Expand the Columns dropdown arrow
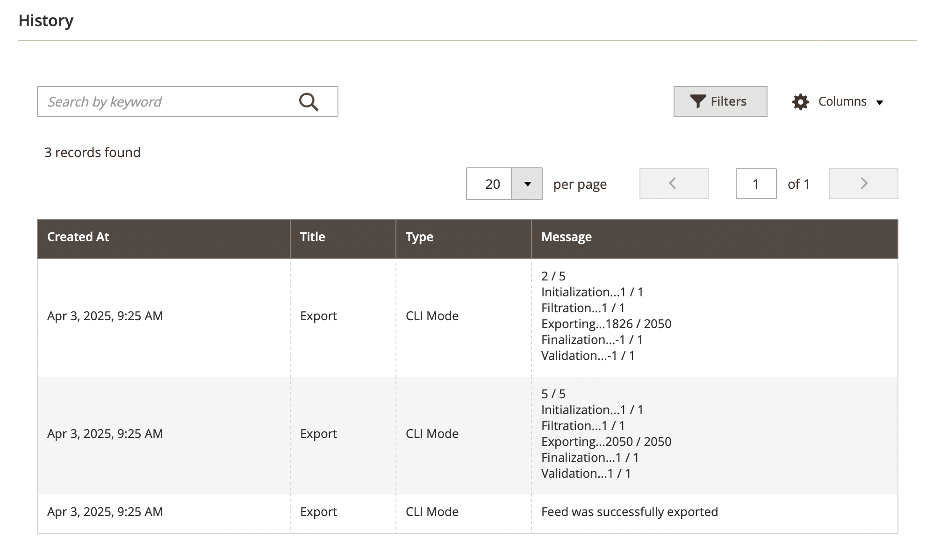The width and height of the screenshot is (933, 560). [x=879, y=102]
